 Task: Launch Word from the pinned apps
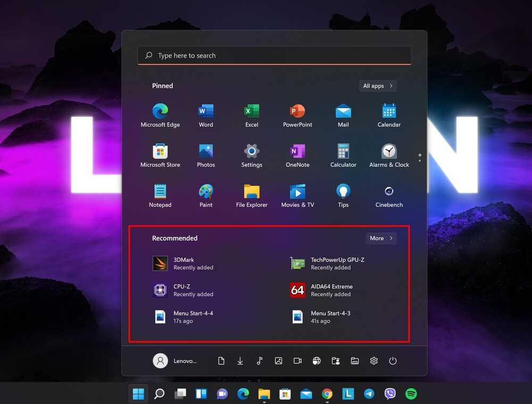pos(206,112)
